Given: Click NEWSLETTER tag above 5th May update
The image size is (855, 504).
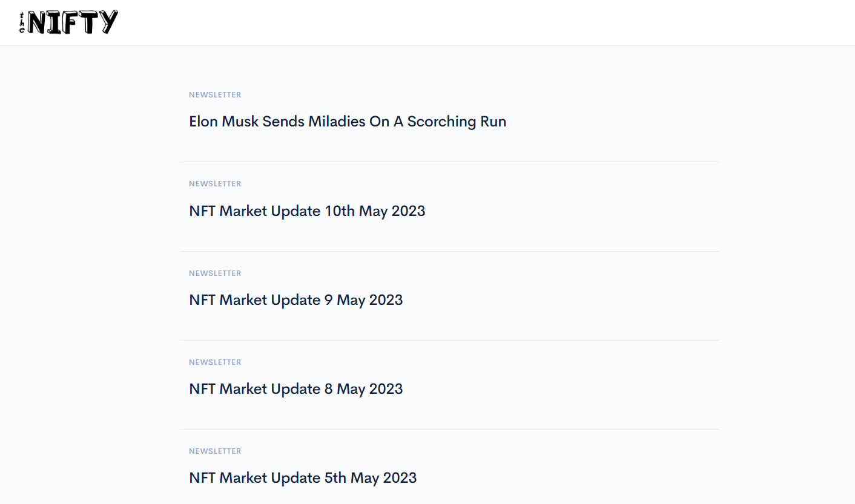Looking at the screenshot, I should tap(215, 451).
